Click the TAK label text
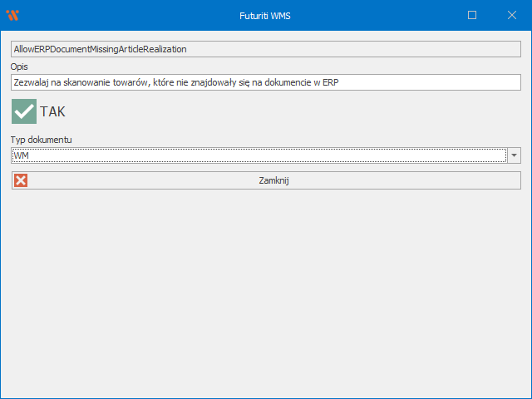The image size is (532, 399). coord(52,111)
